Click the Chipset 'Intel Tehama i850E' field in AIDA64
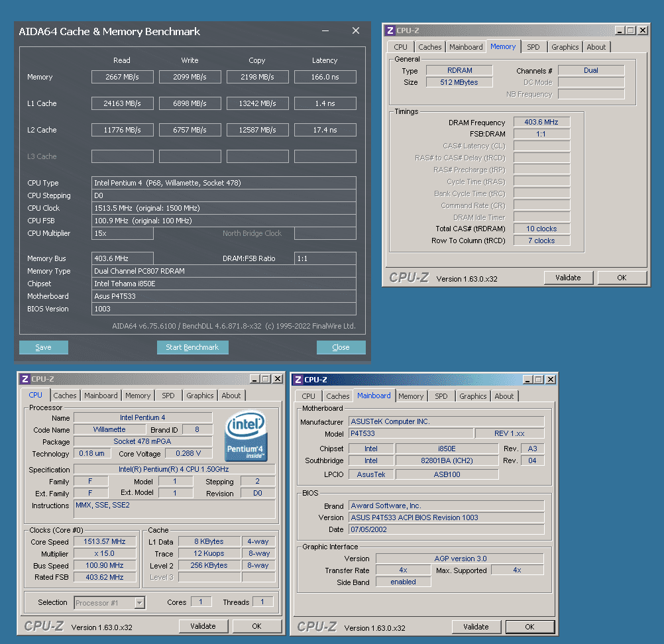 pos(223,284)
